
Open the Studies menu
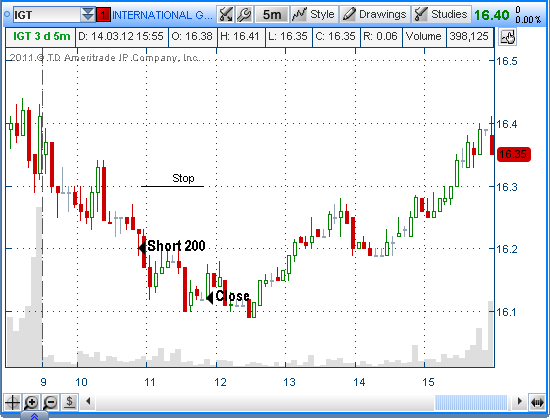[x=441, y=15]
